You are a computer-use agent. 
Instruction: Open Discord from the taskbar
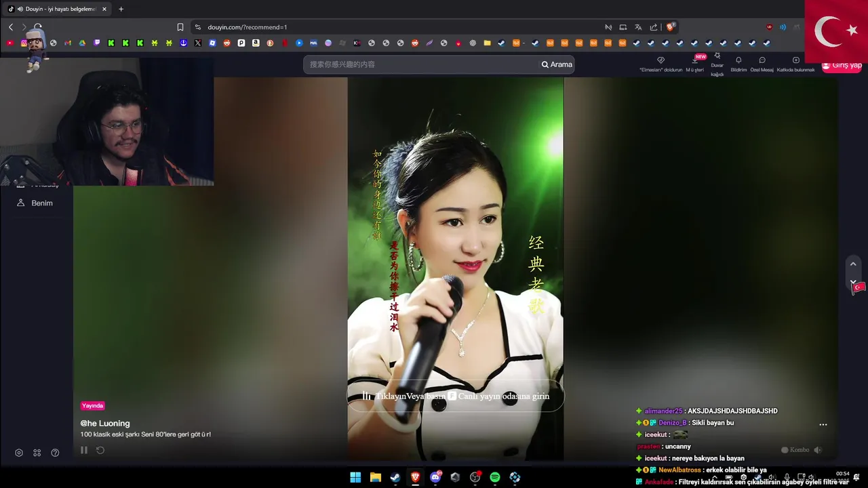pos(435,478)
